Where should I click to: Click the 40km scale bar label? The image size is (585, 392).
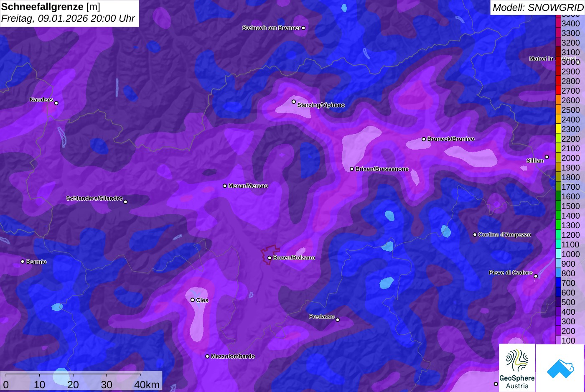pyautogui.click(x=147, y=385)
